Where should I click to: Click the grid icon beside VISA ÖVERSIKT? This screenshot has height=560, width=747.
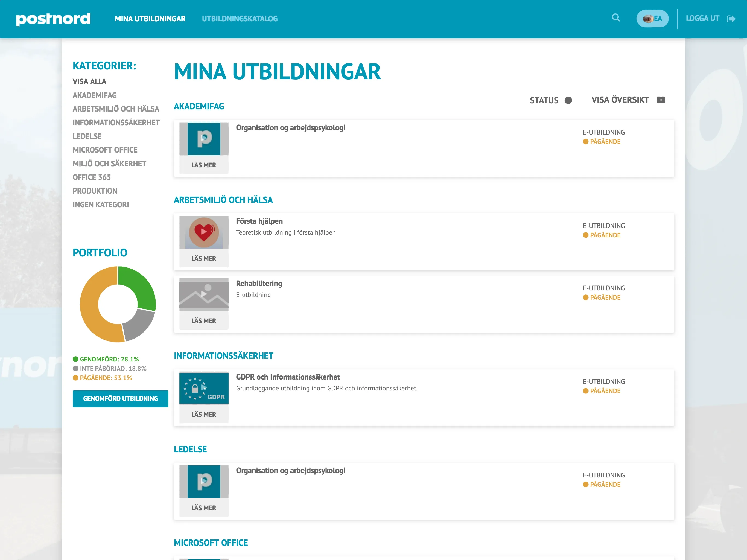click(661, 100)
